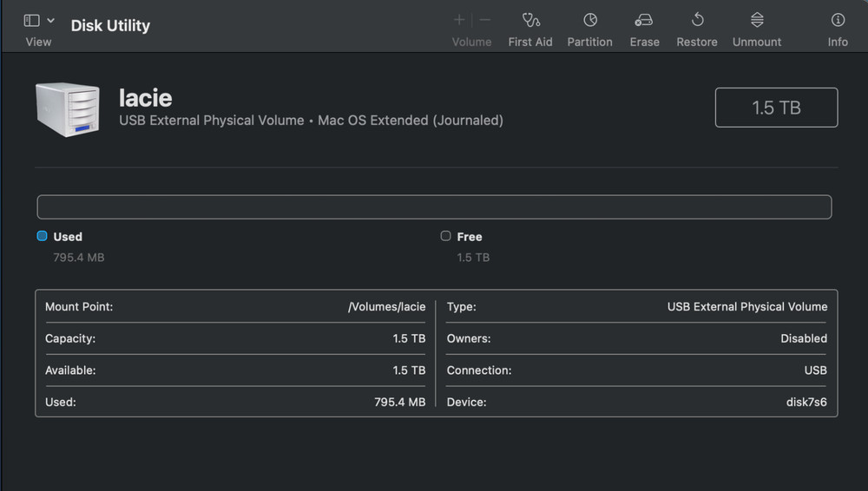This screenshot has height=491, width=868.
Task: Click the Type value in info table
Action: (747, 307)
